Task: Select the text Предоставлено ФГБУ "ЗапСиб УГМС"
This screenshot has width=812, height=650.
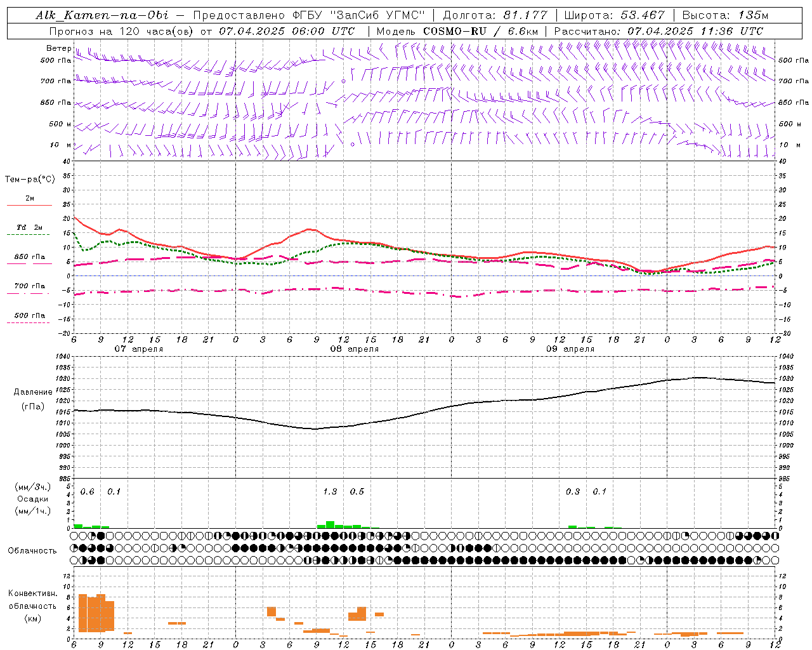Action: click(x=309, y=15)
